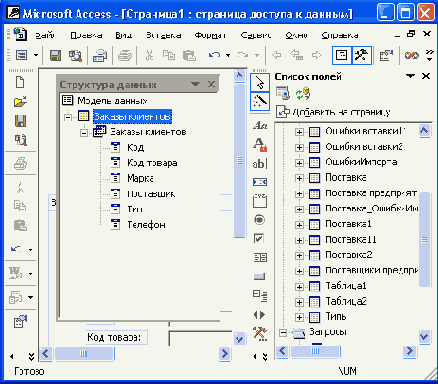The image size is (438, 384).
Task: Open the Edit menu
Action: [86, 35]
